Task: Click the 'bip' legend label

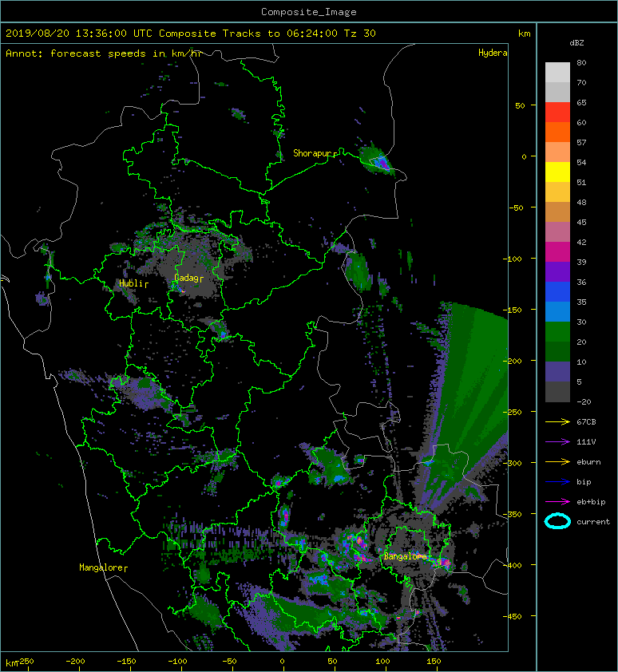Action: 584,482
